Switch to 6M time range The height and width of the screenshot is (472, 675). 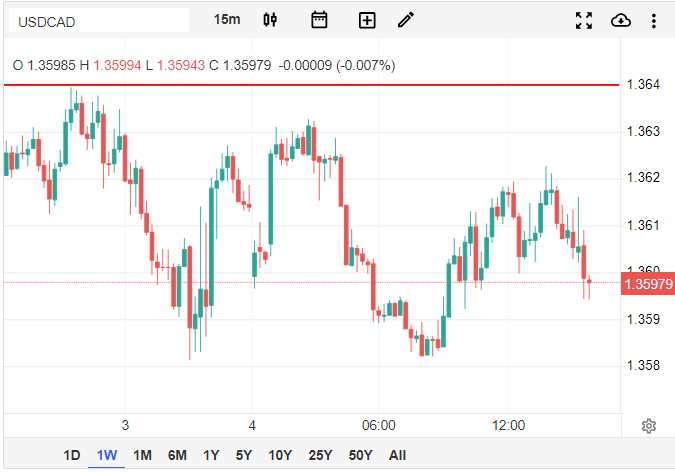point(177,455)
